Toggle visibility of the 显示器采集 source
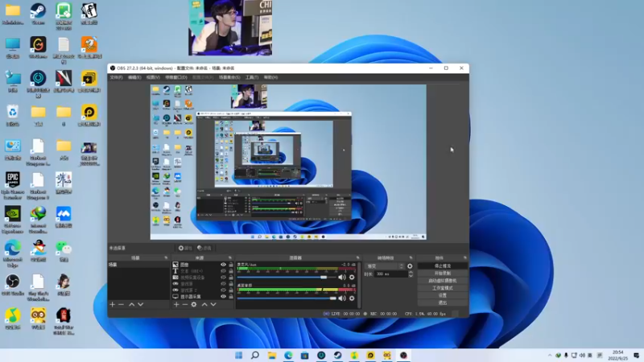Image resolution: width=644 pixels, height=362 pixels. (x=223, y=296)
